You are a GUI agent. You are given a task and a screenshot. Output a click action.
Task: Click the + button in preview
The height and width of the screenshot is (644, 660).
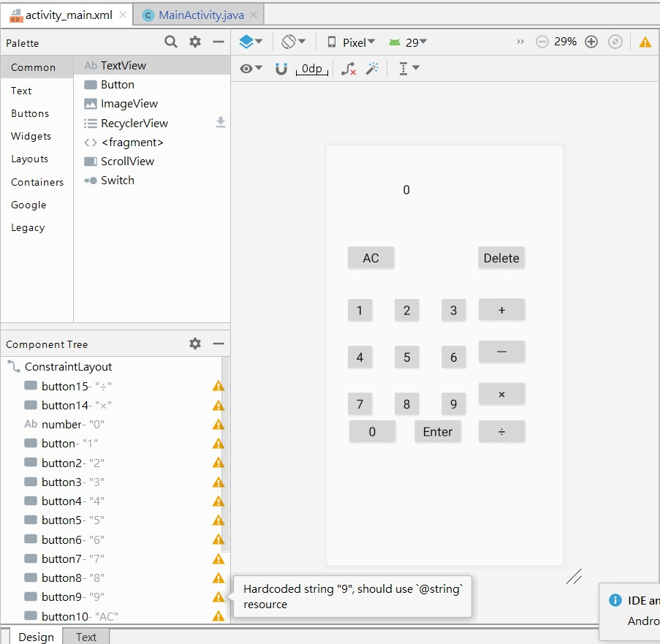click(501, 310)
